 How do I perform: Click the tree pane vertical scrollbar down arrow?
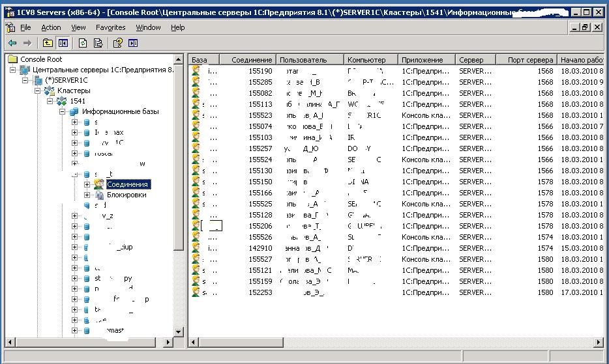point(178,332)
